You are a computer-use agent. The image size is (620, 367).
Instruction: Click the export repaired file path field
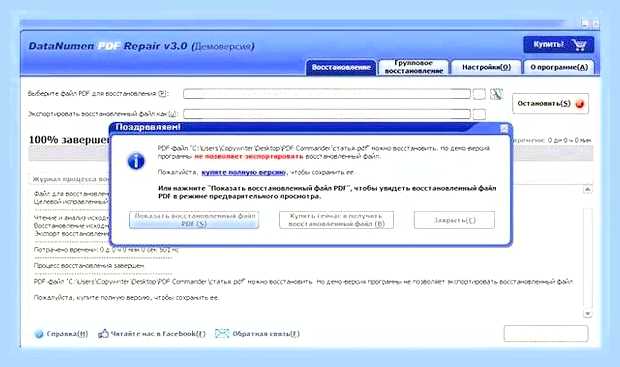point(327,114)
